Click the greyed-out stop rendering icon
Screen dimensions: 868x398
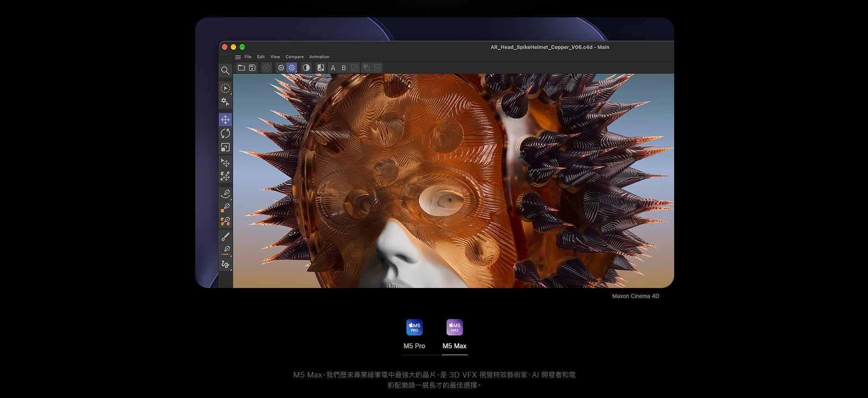(x=266, y=68)
